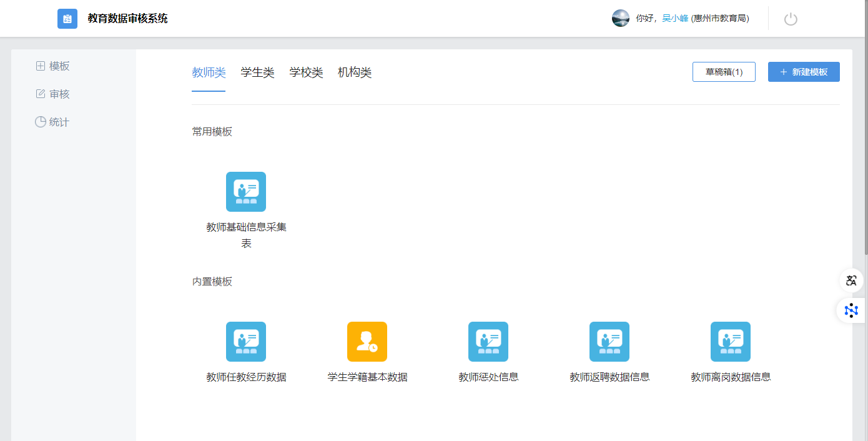
Task: Open the 统计 sidebar menu item
Action: coord(53,122)
